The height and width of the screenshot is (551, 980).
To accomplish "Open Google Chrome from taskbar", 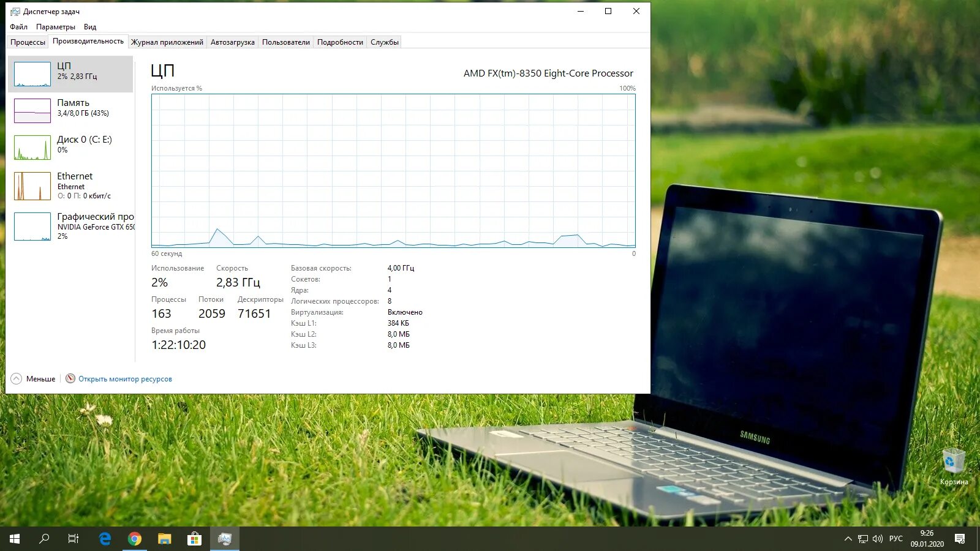I will pyautogui.click(x=135, y=539).
